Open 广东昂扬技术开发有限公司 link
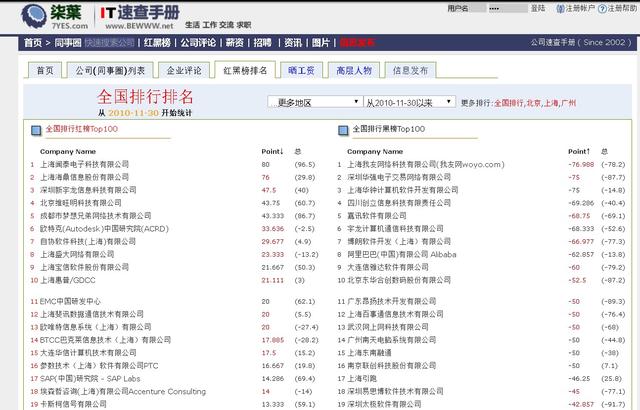 pos(391,301)
